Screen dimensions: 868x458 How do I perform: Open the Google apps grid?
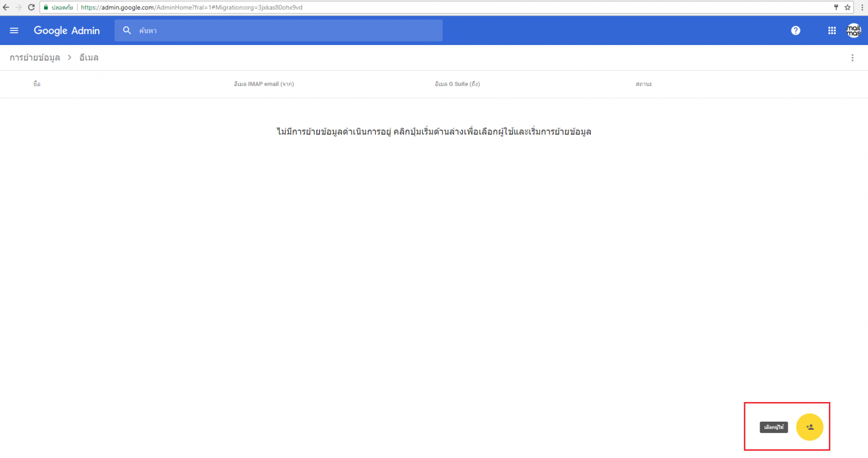point(832,30)
